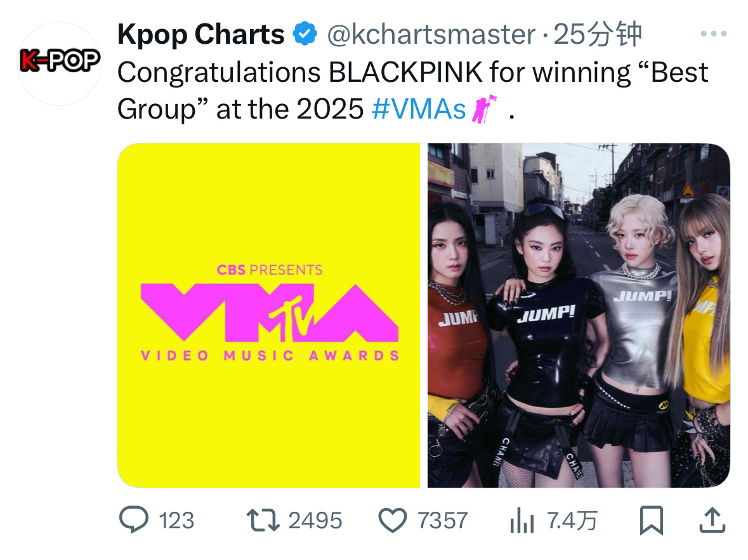
Task: Open the K-POP profile avatar
Action: (60, 62)
